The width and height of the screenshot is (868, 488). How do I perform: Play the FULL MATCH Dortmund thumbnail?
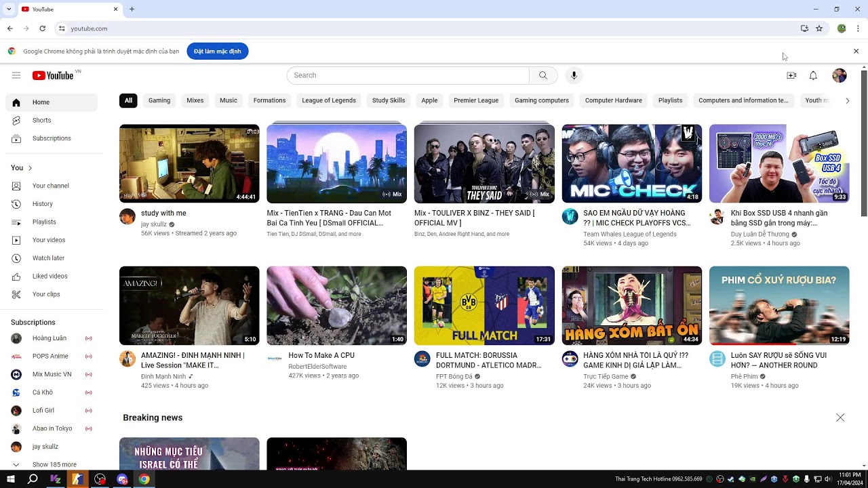pos(484,306)
